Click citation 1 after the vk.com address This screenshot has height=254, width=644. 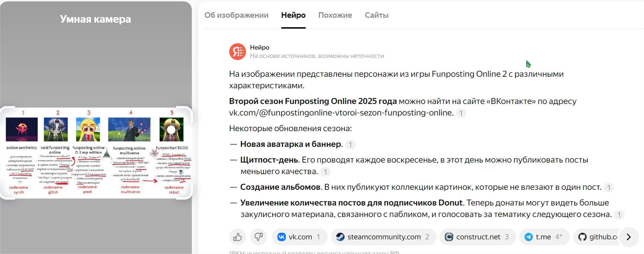(x=461, y=113)
